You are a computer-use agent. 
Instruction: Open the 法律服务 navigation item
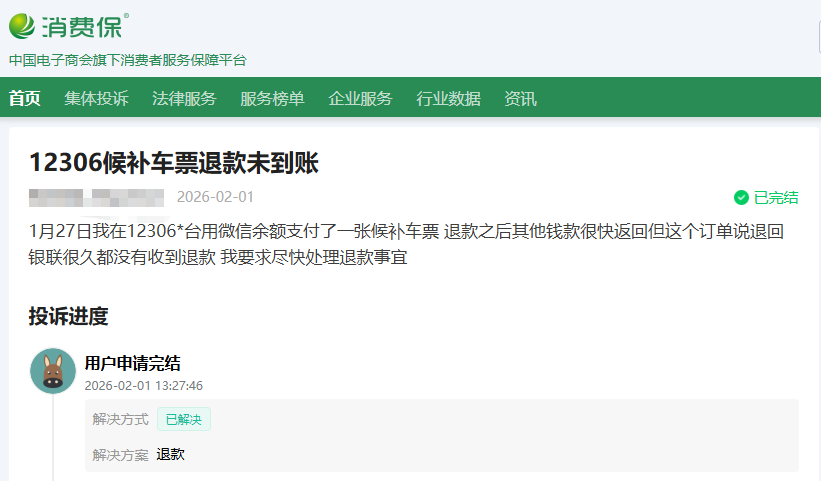point(184,98)
